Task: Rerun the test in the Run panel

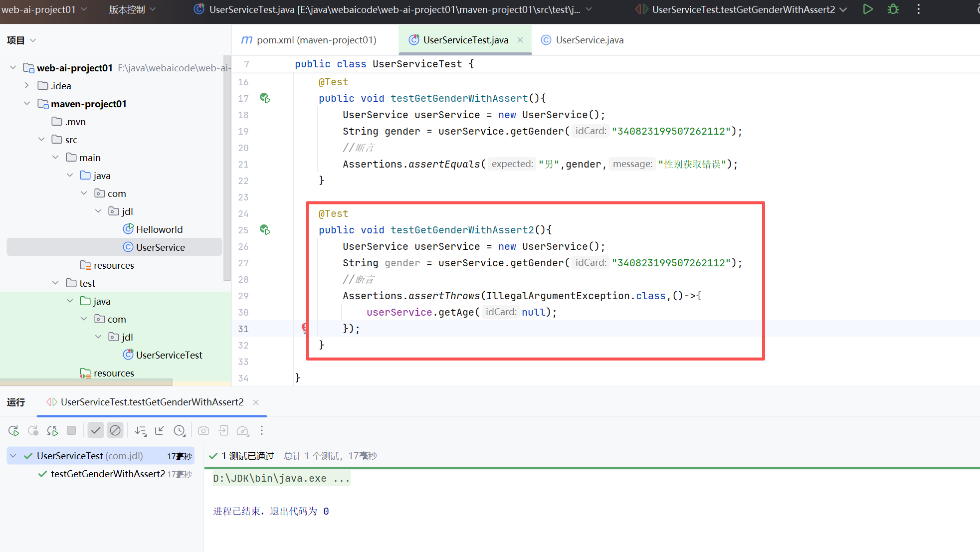Action: pyautogui.click(x=13, y=431)
